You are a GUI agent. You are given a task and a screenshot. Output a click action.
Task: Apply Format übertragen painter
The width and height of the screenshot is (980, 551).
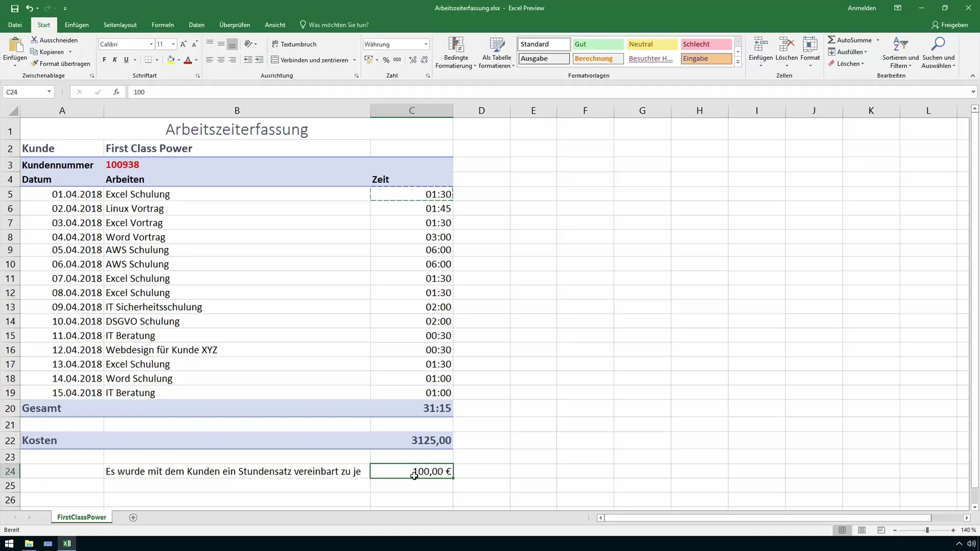[60, 64]
